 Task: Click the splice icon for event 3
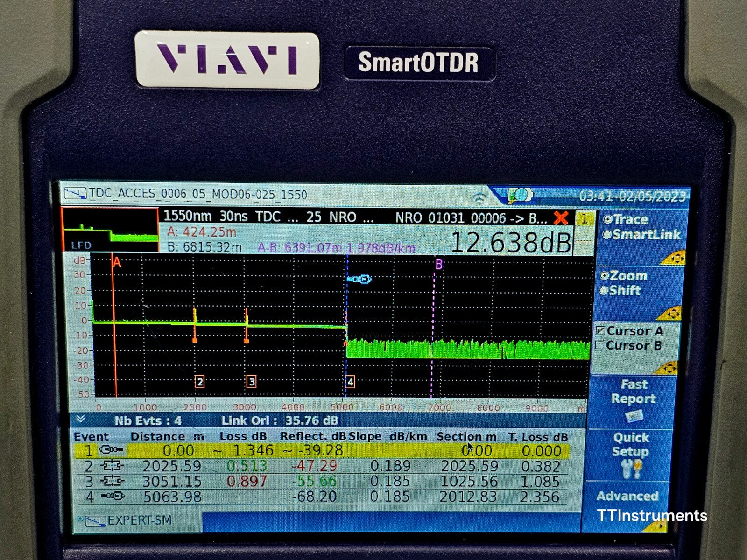(x=111, y=481)
